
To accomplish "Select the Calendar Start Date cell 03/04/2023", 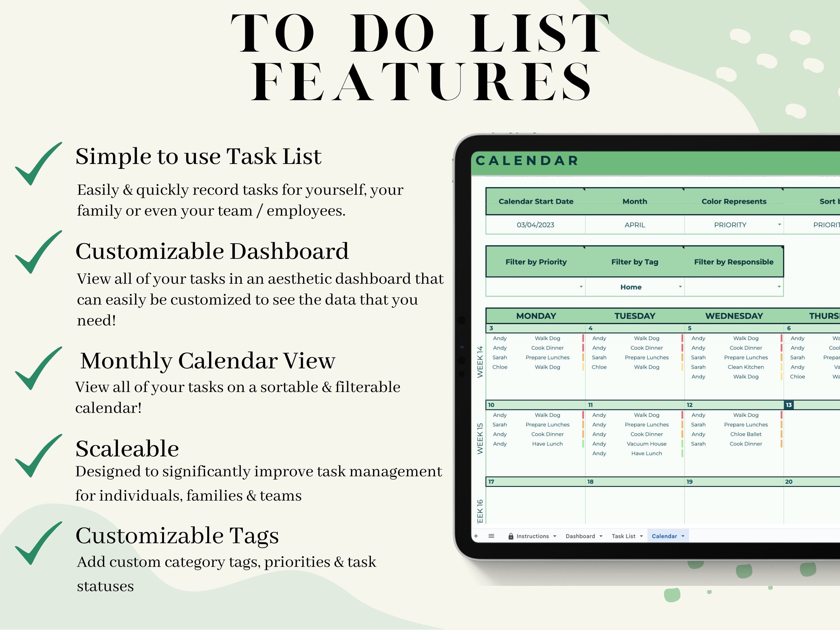I will (535, 225).
